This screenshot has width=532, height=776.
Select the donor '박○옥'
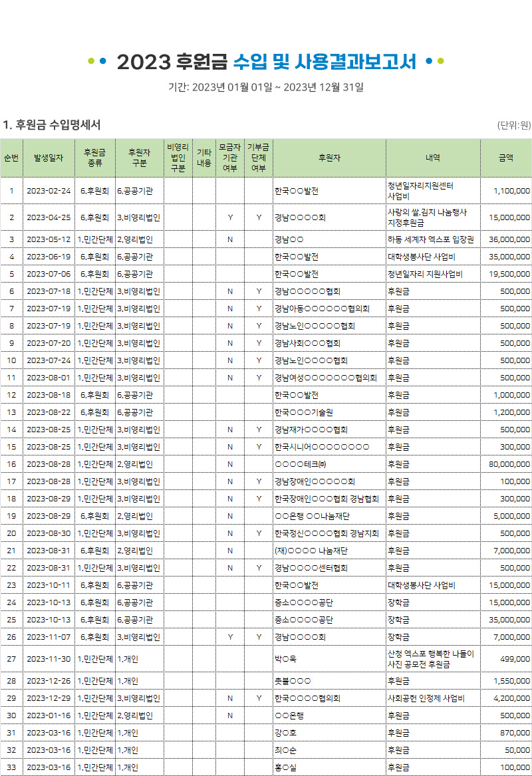(285, 659)
